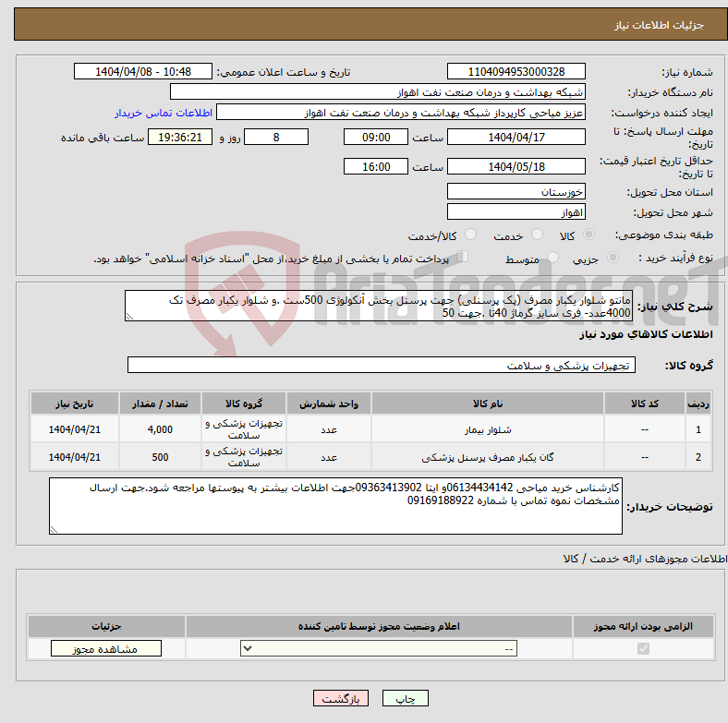Click the جزئیات column header
This screenshot has height=723, width=728.
click(x=106, y=626)
